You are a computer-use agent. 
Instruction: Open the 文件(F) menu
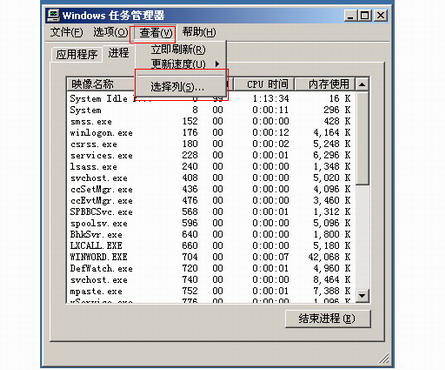67,32
